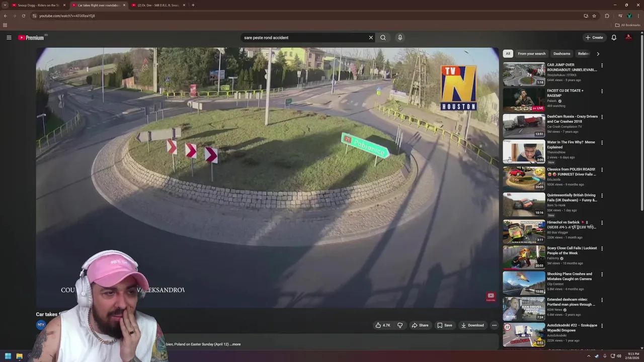View site information icon in address bar
Screen dimensions: 644x362
[x=34, y=16]
